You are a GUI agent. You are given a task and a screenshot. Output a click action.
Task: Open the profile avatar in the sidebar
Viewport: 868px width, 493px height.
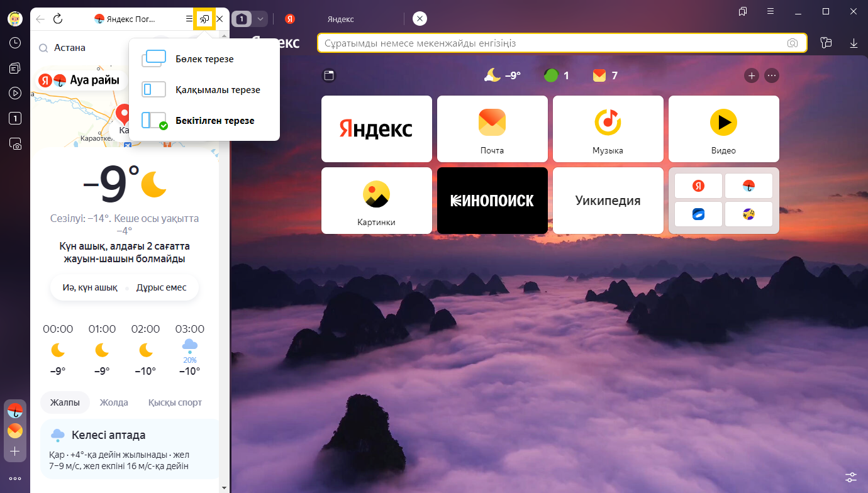point(15,19)
